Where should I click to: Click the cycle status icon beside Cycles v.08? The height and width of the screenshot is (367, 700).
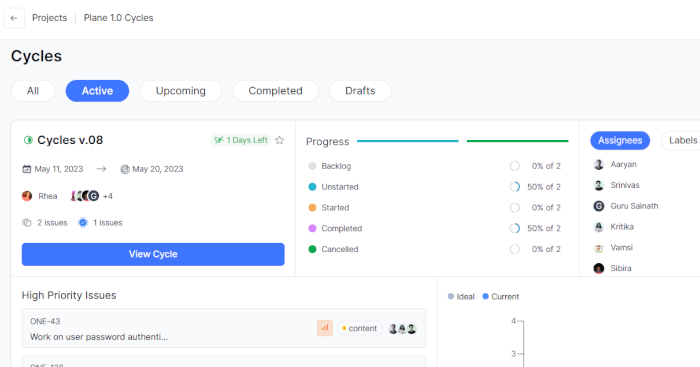(x=28, y=140)
